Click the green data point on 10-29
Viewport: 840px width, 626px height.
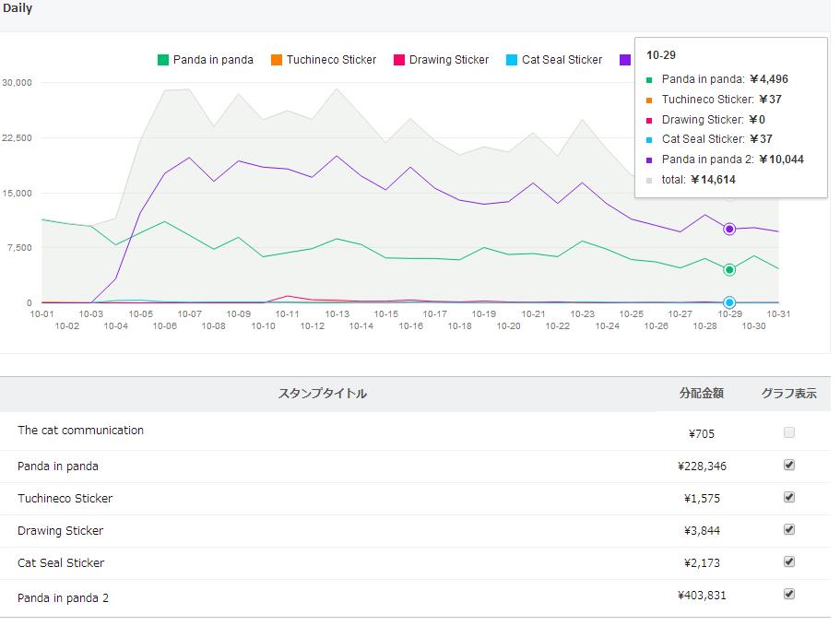pos(729,270)
